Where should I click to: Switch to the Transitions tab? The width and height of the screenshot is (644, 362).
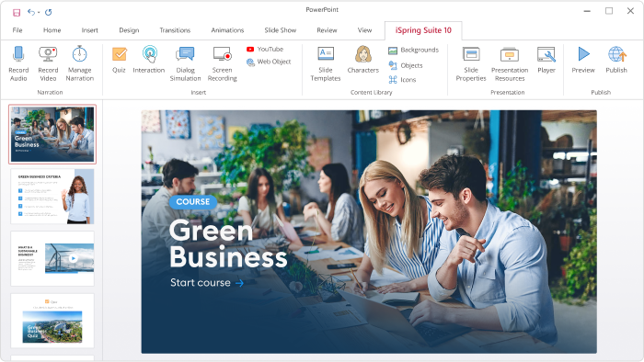(175, 30)
